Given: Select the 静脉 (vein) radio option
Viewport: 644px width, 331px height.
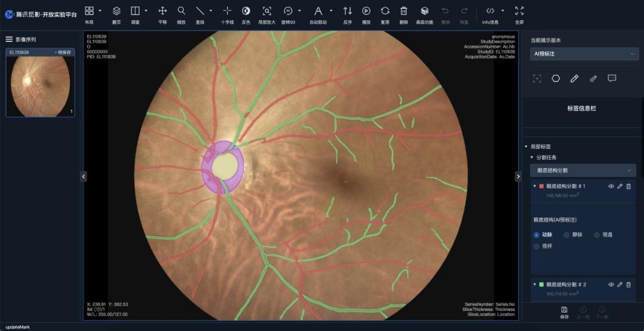Looking at the screenshot, I should point(567,235).
